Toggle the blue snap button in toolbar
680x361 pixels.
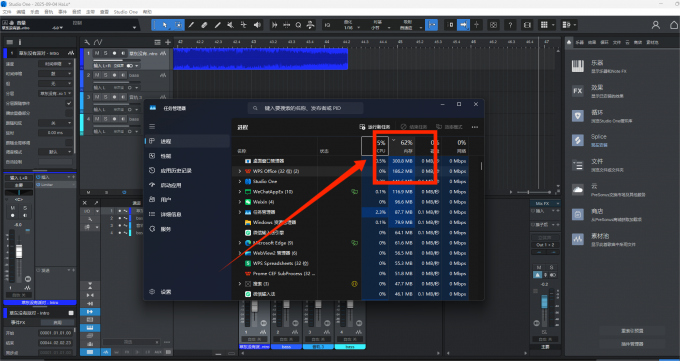[432, 25]
